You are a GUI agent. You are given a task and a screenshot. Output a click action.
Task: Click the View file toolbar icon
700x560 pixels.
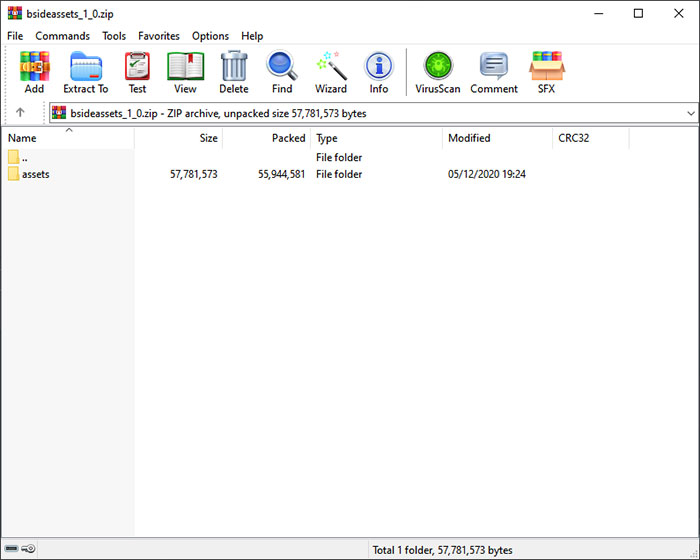(x=185, y=72)
